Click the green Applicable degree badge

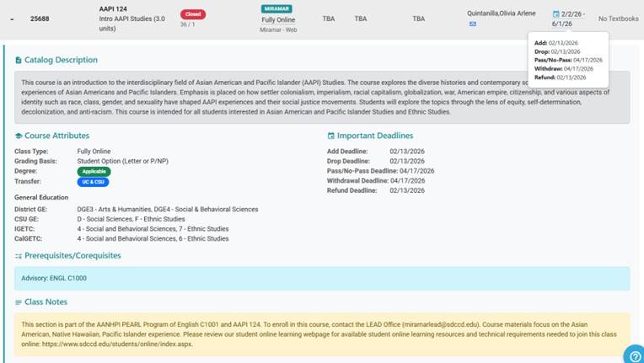click(94, 172)
